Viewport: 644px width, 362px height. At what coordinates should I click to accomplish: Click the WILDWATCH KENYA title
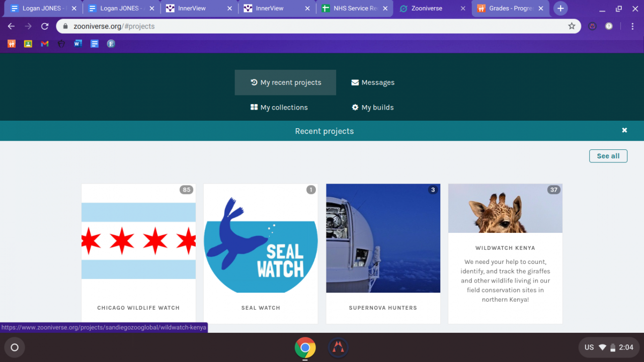[505, 248]
